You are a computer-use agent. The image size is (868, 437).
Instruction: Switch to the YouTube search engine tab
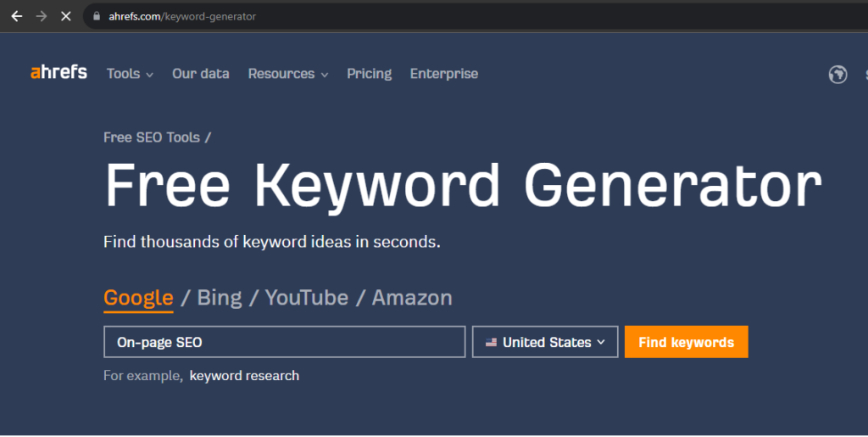[x=306, y=298]
